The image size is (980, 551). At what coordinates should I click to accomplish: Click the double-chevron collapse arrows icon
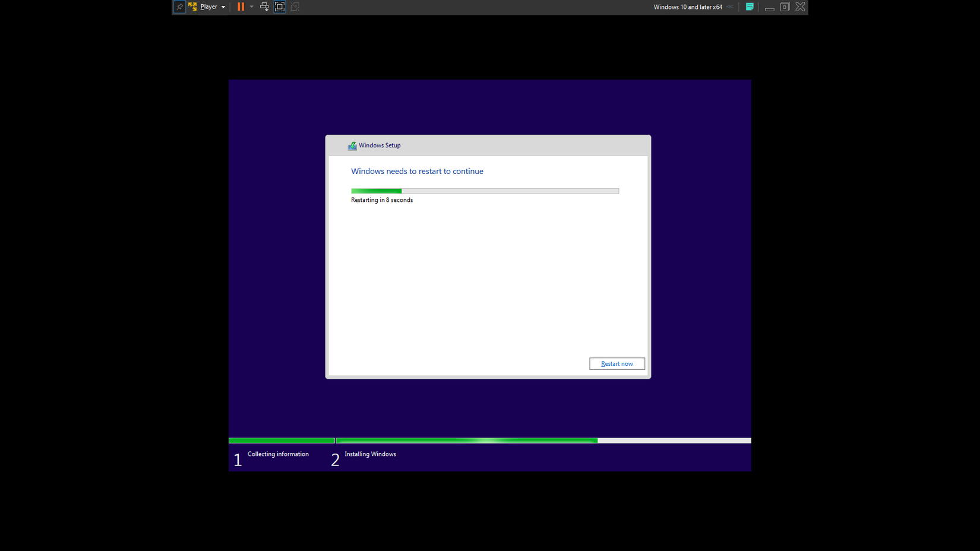pyautogui.click(x=730, y=7)
